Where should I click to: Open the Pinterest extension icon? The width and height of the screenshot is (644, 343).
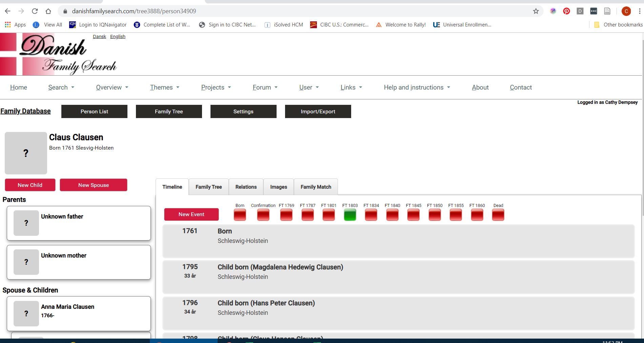click(x=566, y=11)
